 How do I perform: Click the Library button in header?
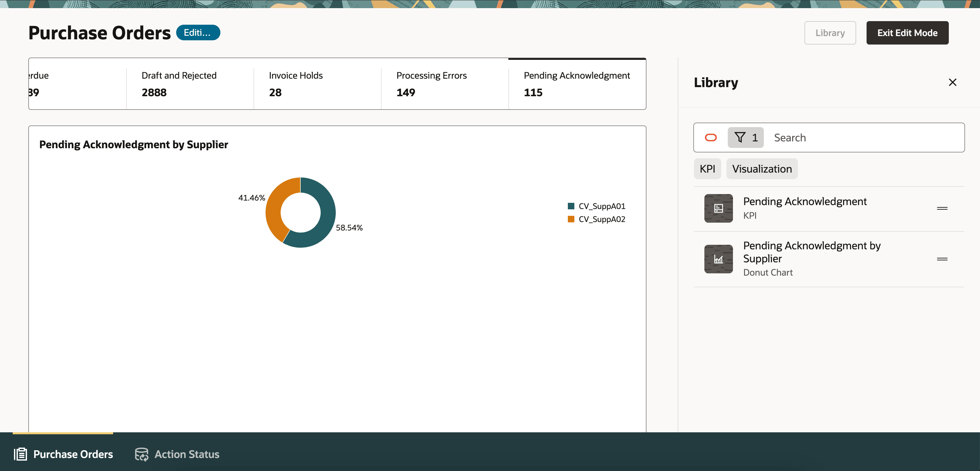click(x=830, y=33)
